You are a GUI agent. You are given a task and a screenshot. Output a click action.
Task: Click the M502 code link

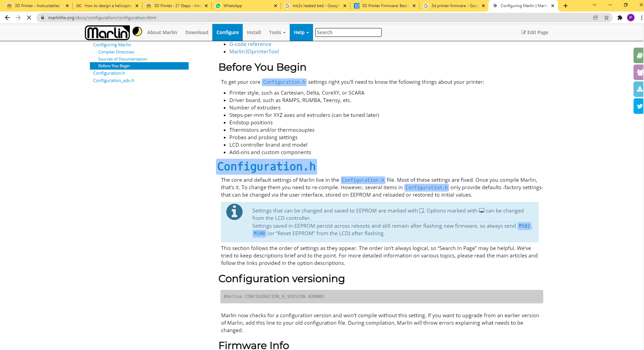click(x=524, y=226)
